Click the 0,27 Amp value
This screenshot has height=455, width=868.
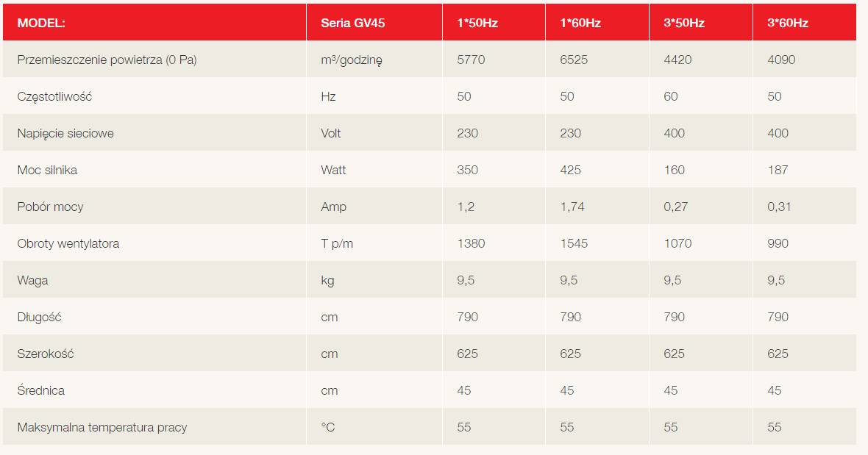675,207
